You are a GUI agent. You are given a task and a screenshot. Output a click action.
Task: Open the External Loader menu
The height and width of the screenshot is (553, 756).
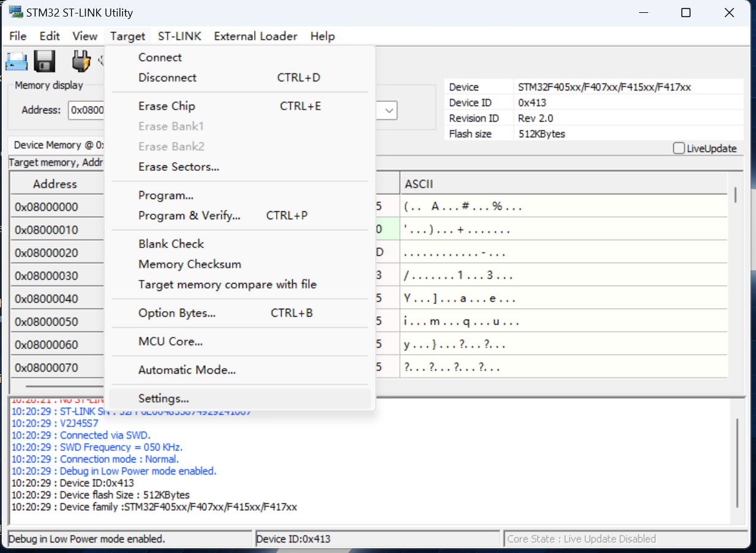256,36
